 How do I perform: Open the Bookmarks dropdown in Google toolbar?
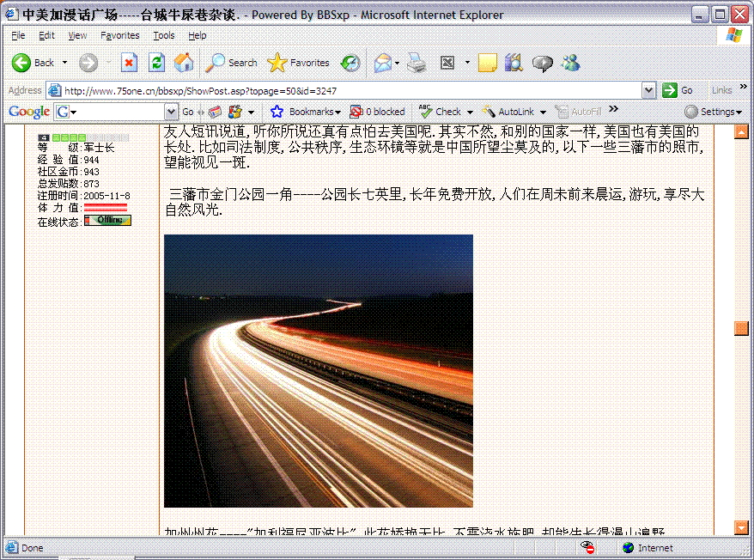point(306,112)
